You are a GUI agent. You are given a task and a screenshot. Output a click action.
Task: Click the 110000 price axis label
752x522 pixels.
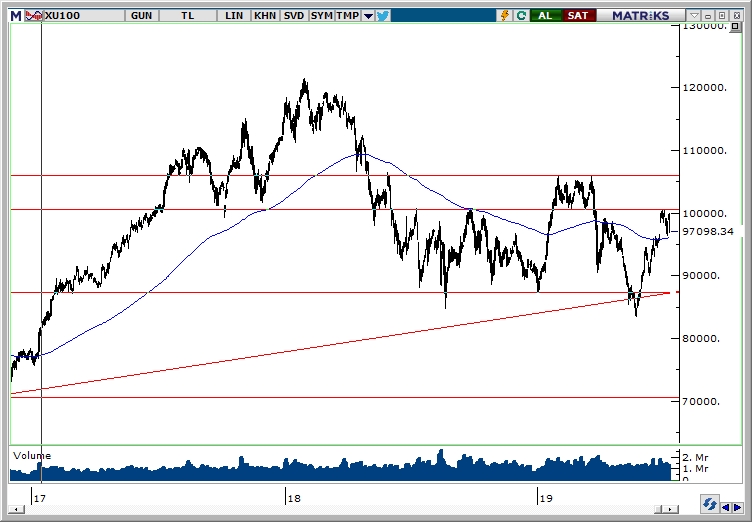[704, 150]
